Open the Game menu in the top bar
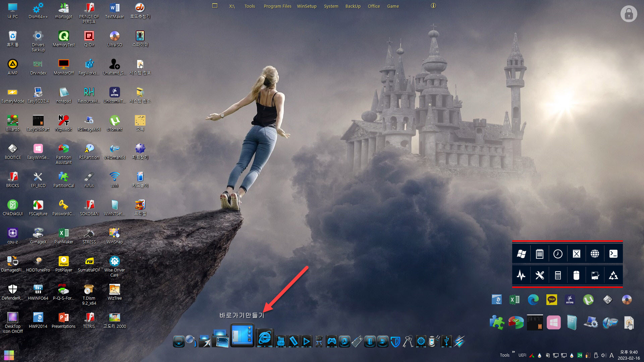644x362 pixels. pos(393,6)
